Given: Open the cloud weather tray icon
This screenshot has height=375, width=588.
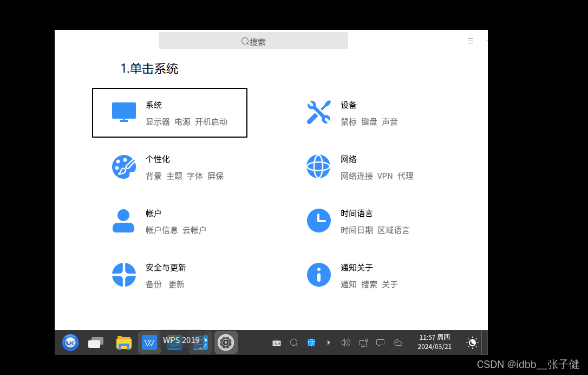Looking at the screenshot, I should pyautogui.click(x=398, y=342).
